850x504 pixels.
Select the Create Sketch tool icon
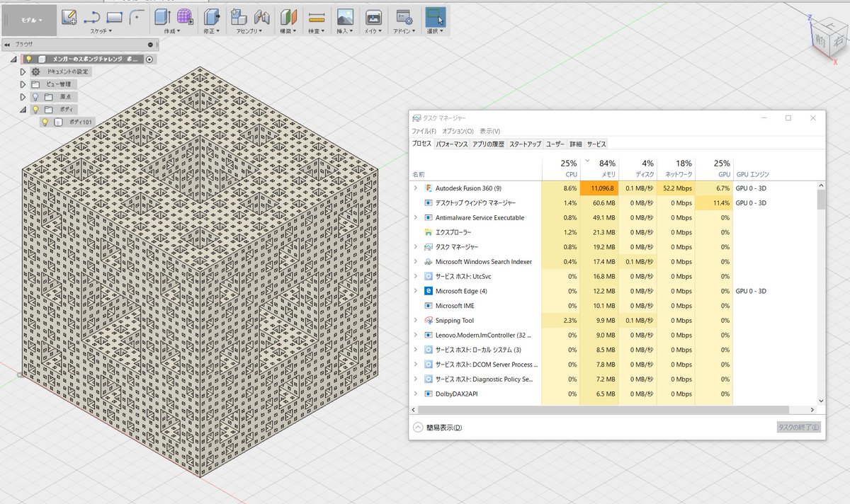[69, 17]
